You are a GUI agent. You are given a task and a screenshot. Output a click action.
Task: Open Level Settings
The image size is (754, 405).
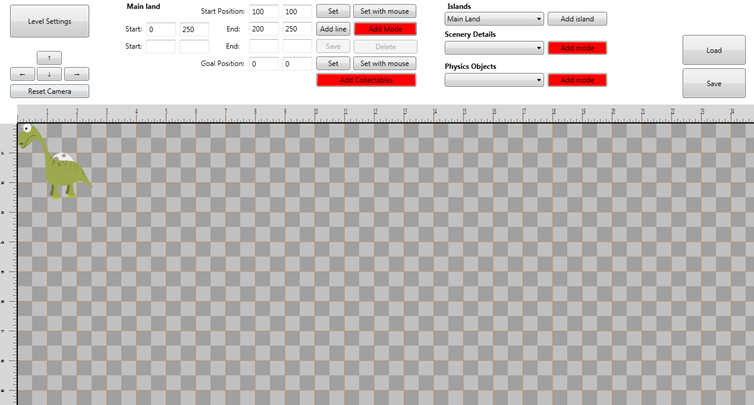pos(49,21)
